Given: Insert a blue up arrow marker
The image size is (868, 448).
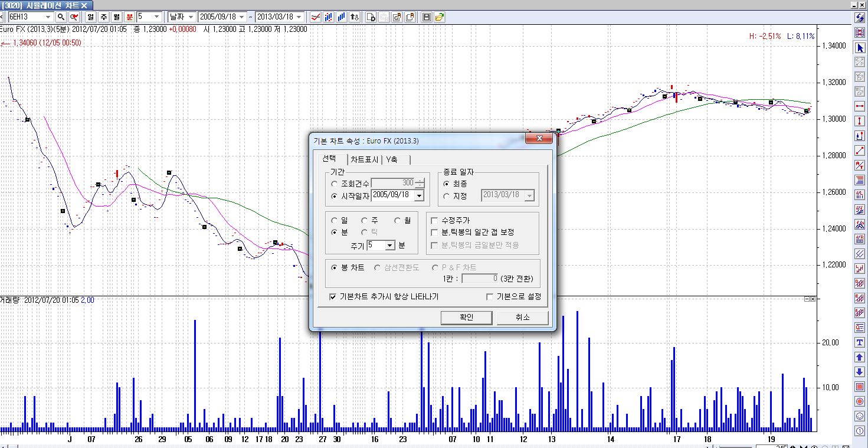Looking at the screenshot, I should click(860, 357).
